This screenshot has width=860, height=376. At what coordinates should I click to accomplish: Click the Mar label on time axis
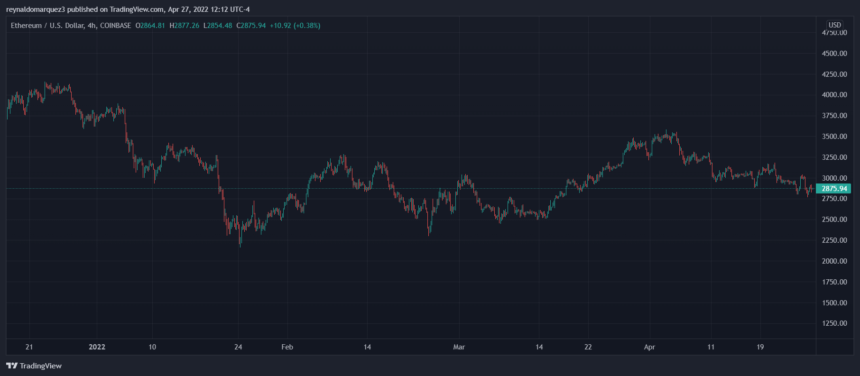tap(459, 347)
